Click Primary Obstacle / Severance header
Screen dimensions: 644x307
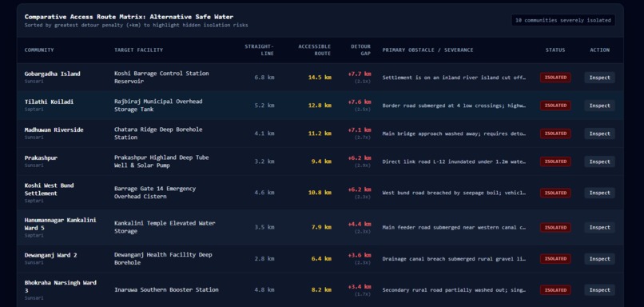click(427, 50)
